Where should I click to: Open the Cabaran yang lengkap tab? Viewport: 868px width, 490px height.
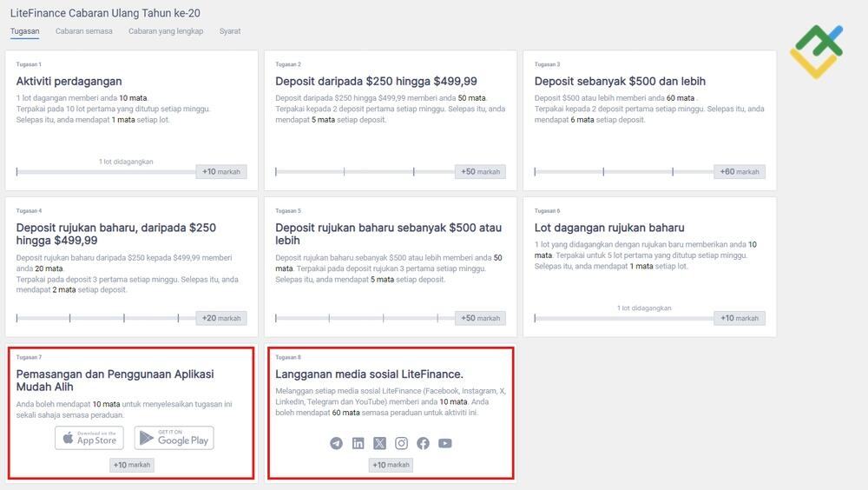click(x=166, y=31)
